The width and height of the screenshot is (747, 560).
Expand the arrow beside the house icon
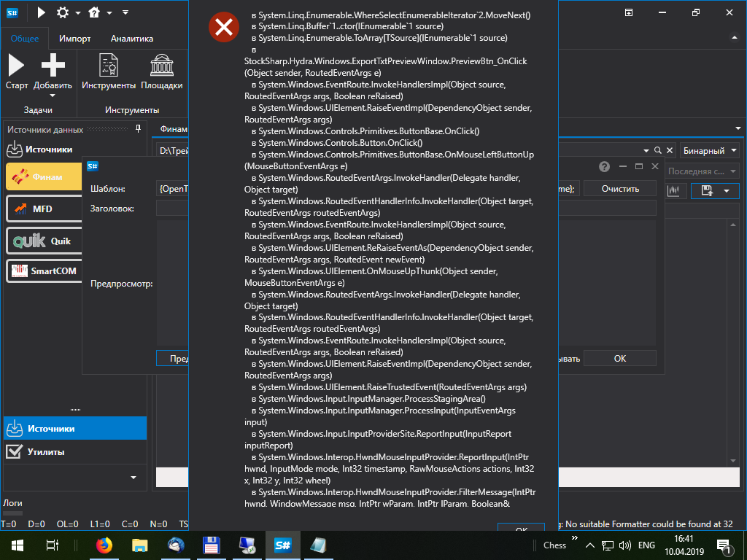point(109,13)
